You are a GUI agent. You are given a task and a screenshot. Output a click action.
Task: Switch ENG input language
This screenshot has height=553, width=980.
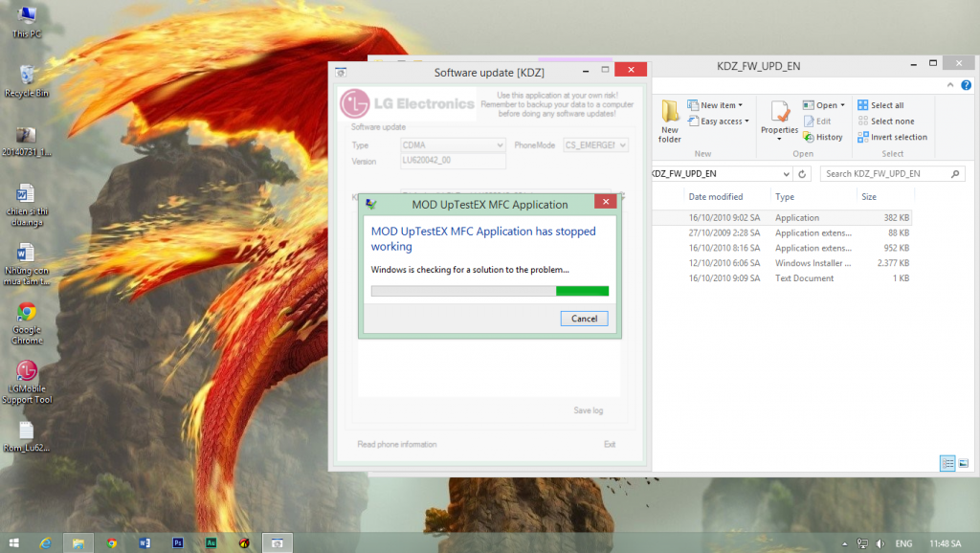tap(903, 543)
